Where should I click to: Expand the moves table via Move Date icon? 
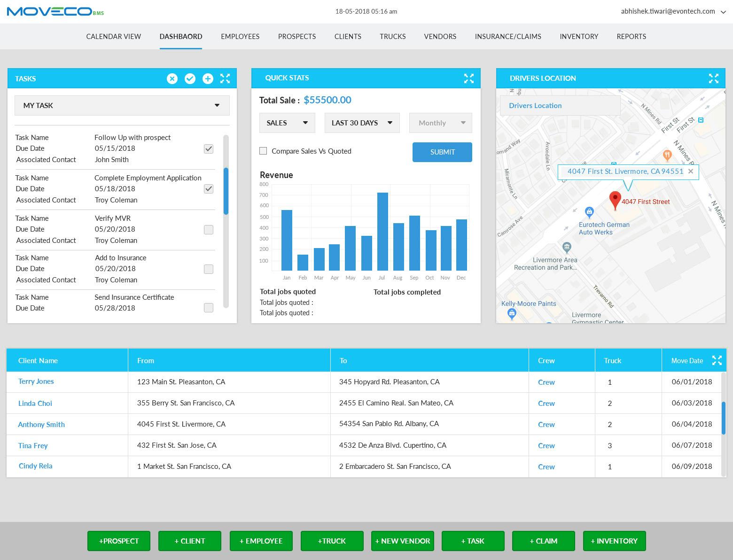pos(717,360)
